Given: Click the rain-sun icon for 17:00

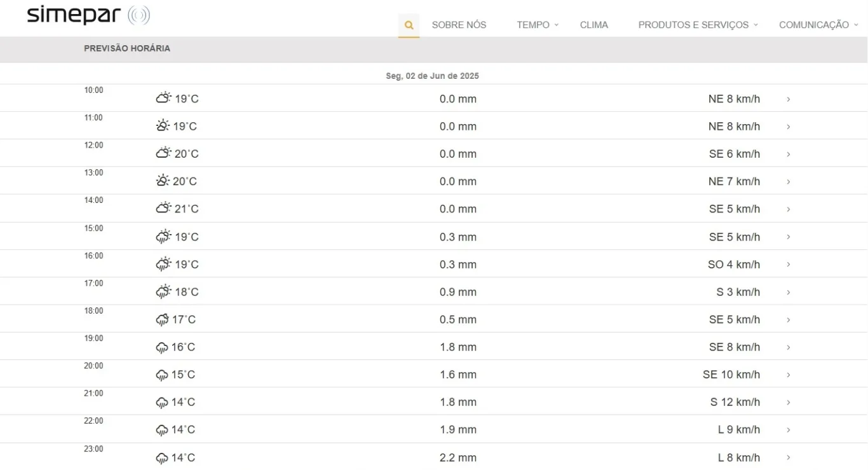Looking at the screenshot, I should pyautogui.click(x=164, y=291).
